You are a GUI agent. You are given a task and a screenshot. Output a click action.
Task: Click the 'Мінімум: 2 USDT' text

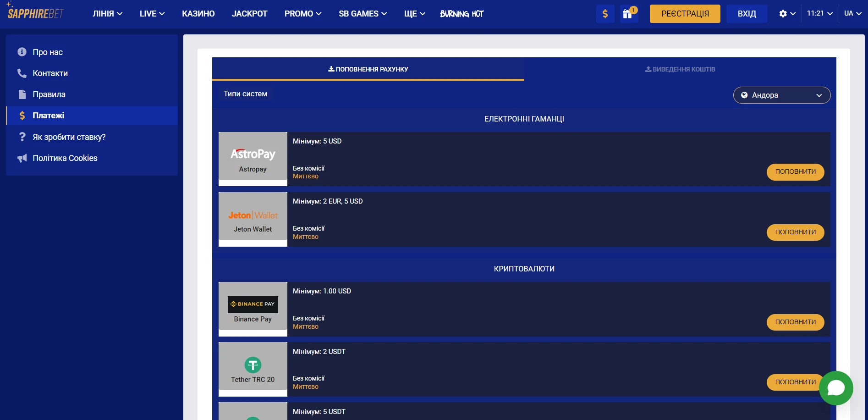click(x=319, y=352)
